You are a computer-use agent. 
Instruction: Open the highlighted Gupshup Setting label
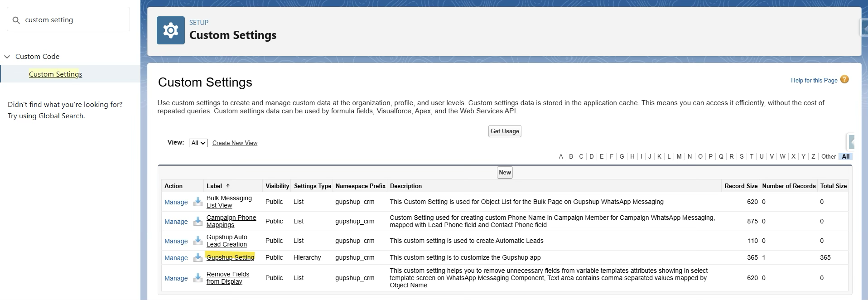[x=230, y=257]
